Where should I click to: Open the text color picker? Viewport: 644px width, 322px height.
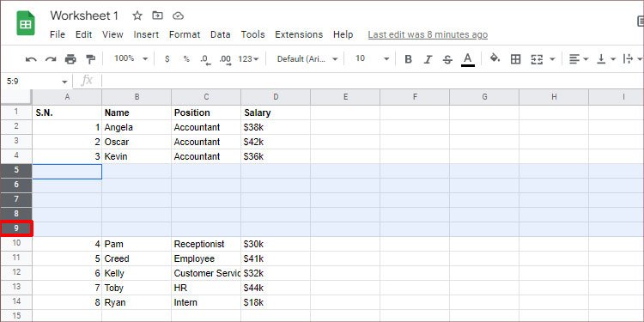(x=467, y=59)
